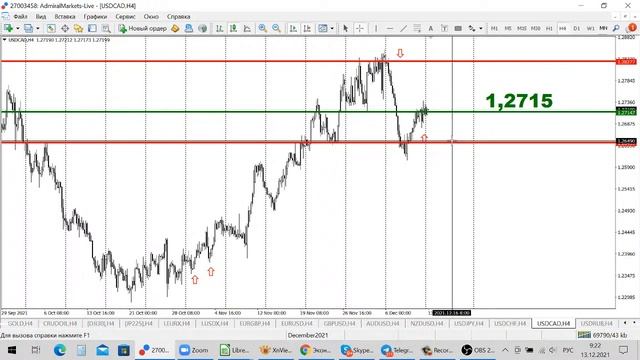Viewport: 640px width, 360px height.
Task: Switch to the USDRUB,H4 chart tab
Action: (x=596, y=323)
